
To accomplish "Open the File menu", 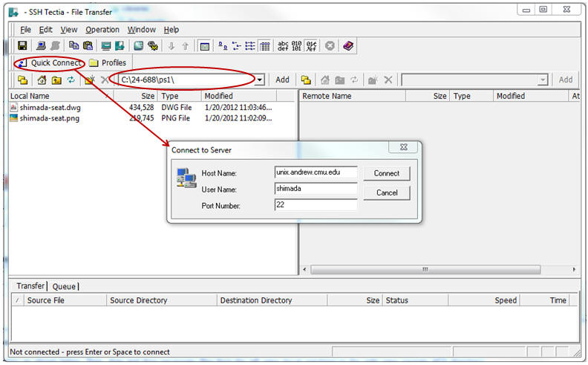I will (25, 30).
